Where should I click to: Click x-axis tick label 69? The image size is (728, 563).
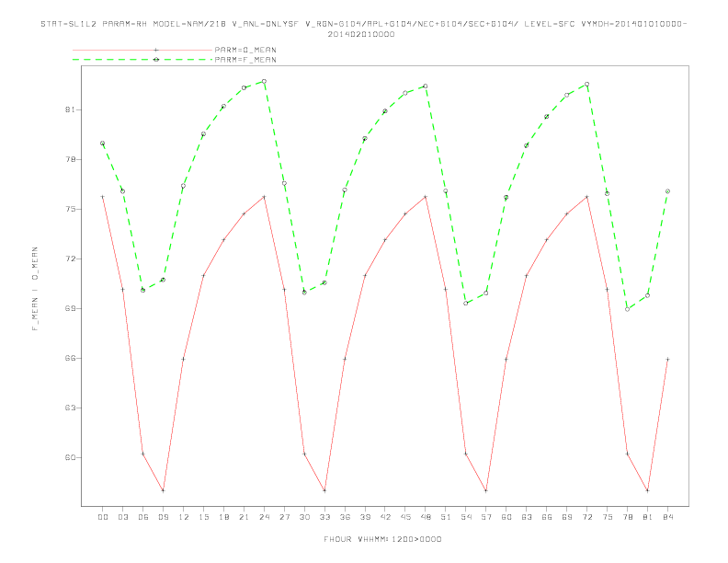click(x=567, y=517)
